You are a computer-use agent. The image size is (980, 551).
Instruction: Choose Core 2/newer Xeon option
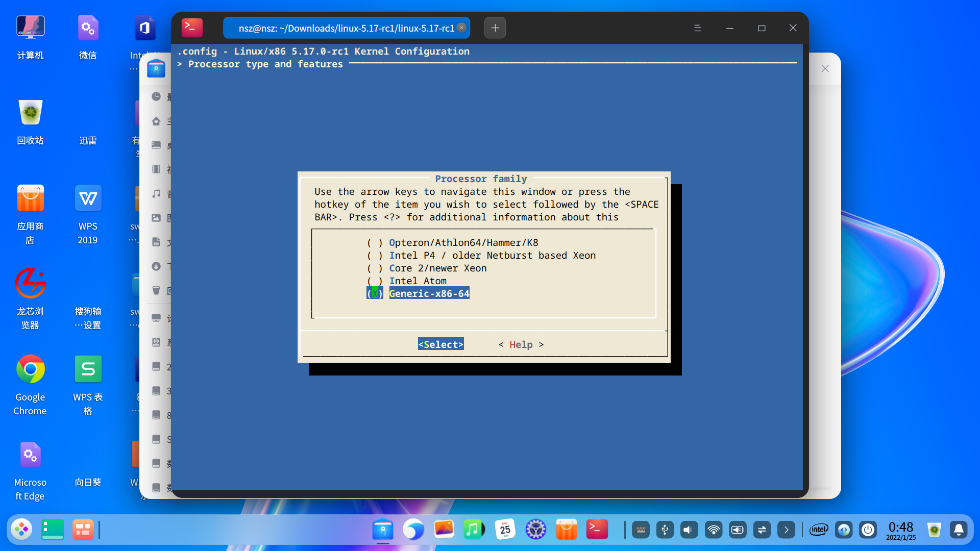point(437,268)
